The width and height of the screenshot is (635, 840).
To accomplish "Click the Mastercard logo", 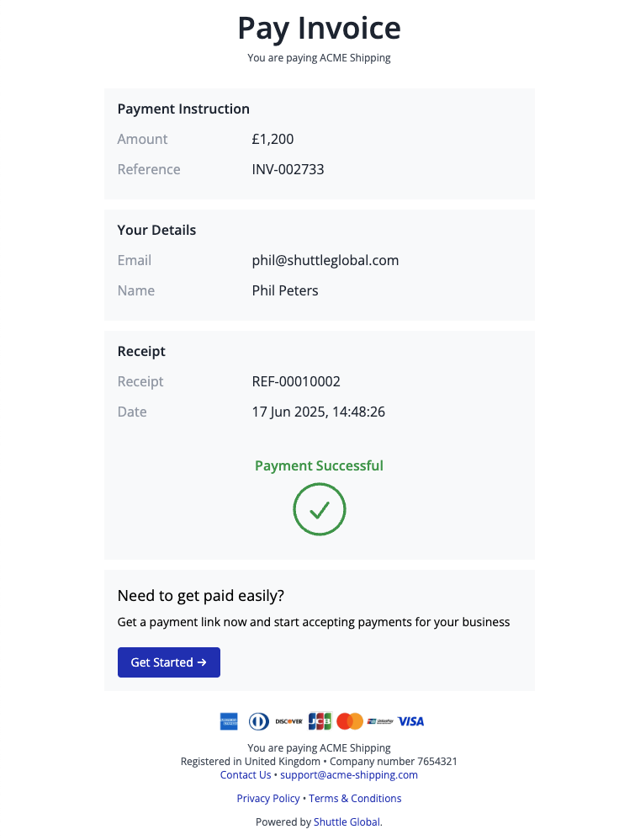I will pos(350,721).
